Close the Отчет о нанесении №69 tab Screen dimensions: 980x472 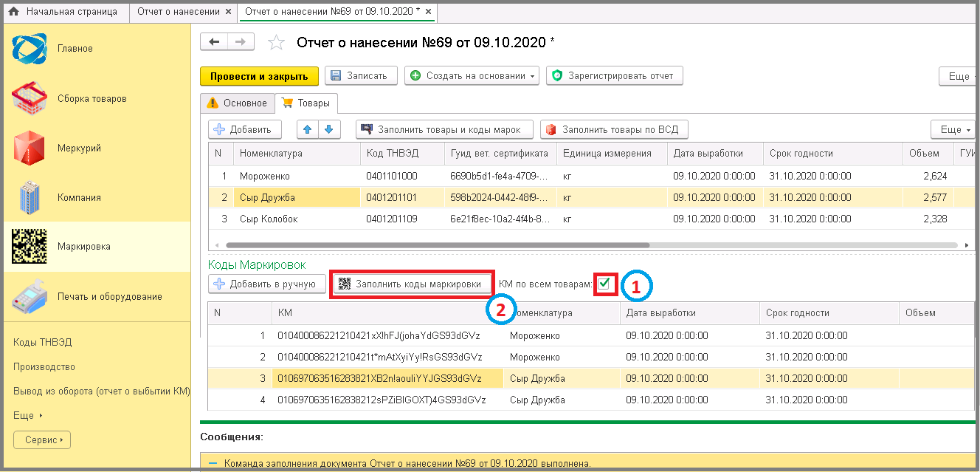tap(429, 12)
